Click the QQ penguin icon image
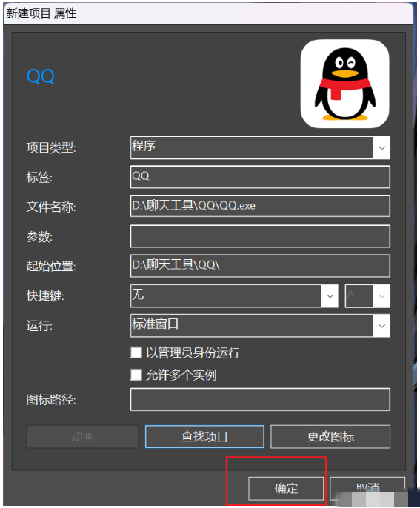 (x=345, y=84)
